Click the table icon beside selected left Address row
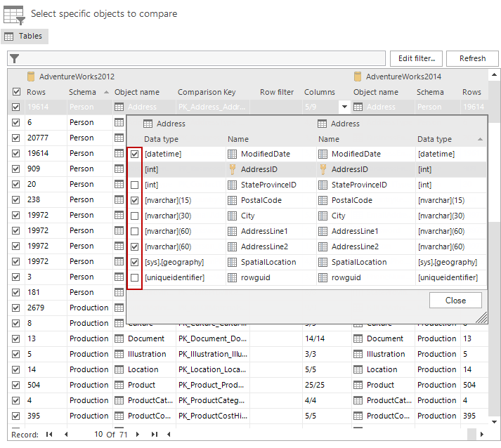The height and width of the screenshot is (448, 501). click(119, 107)
